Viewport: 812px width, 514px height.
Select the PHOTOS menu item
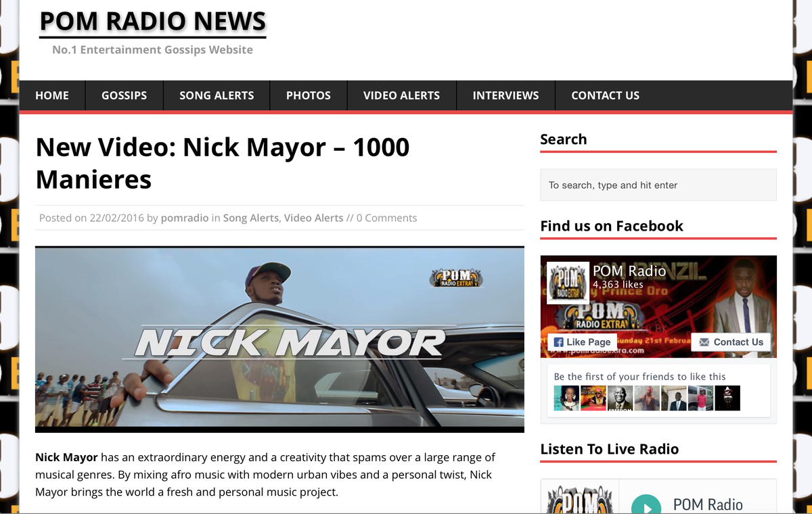pos(309,95)
